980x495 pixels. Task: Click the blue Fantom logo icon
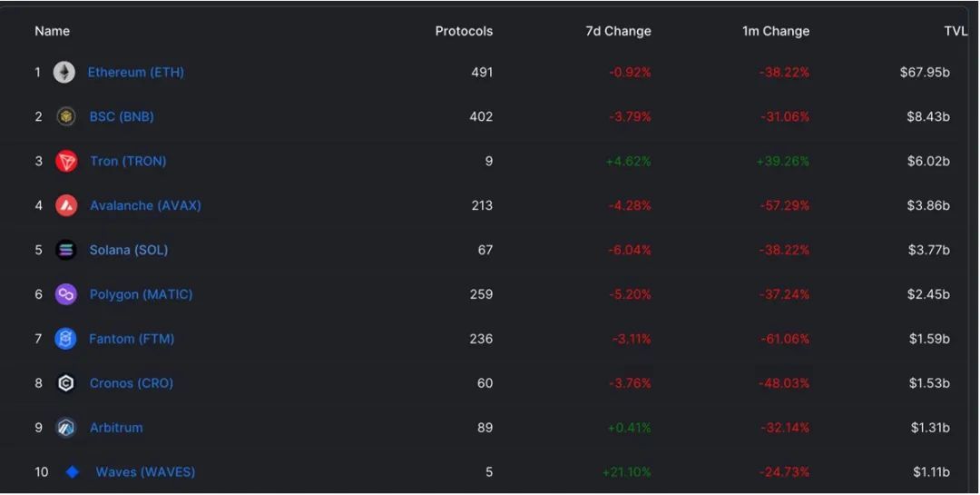(65, 339)
